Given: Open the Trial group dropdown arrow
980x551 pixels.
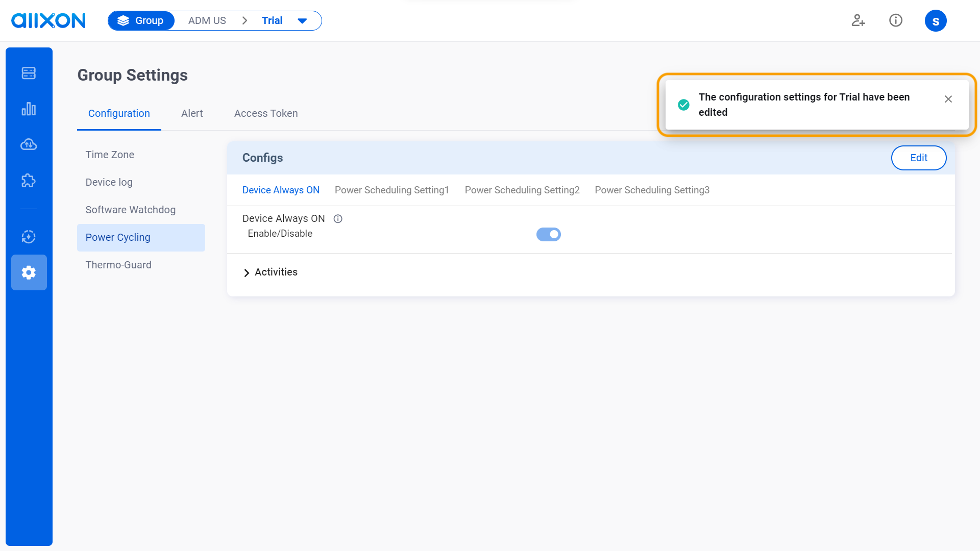Looking at the screenshot, I should point(302,20).
